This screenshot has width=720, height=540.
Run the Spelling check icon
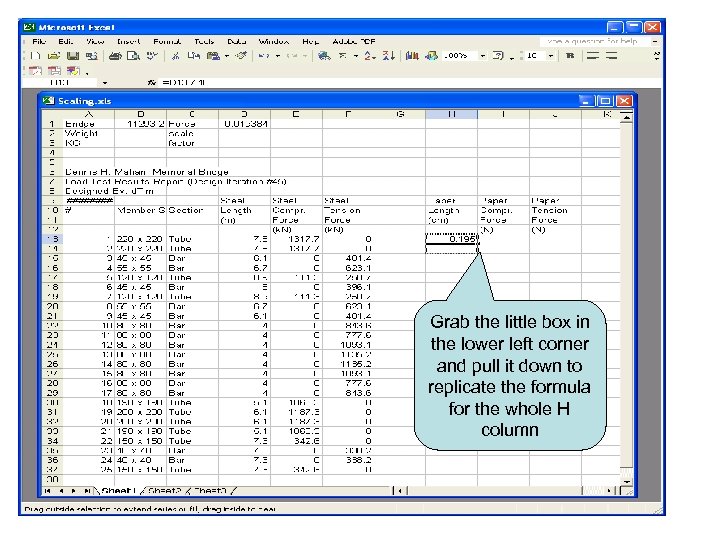pos(152,56)
